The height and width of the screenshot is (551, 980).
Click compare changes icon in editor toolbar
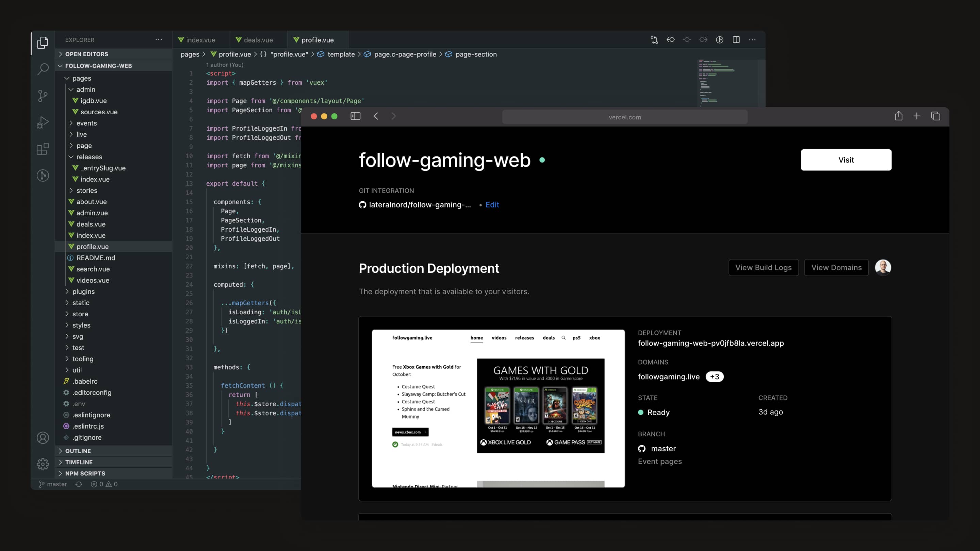tap(654, 39)
